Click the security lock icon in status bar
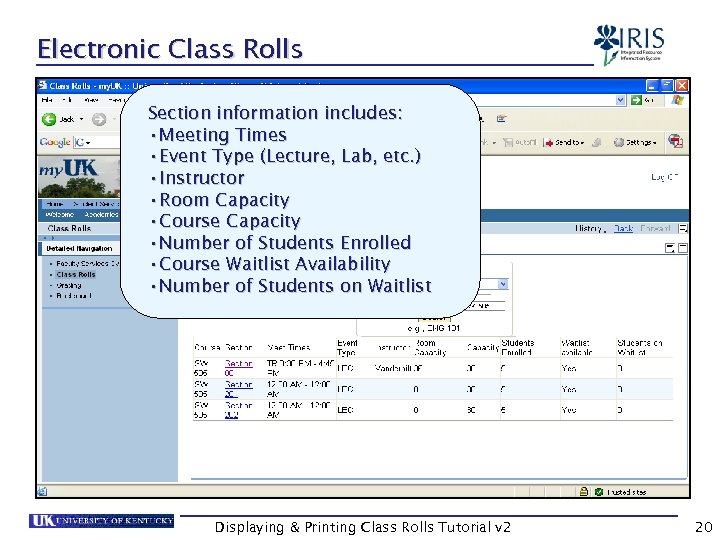Viewport: 720px width, 540px height. click(584, 492)
